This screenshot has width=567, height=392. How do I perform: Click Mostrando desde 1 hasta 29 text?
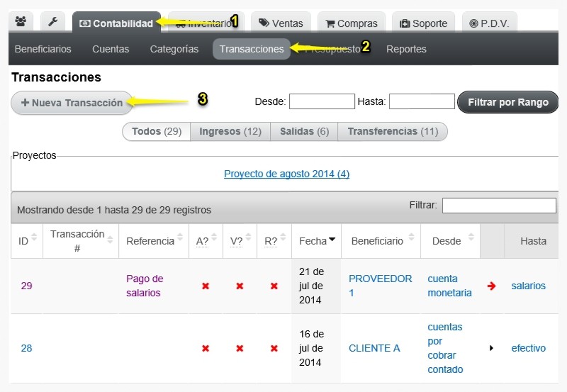click(114, 210)
